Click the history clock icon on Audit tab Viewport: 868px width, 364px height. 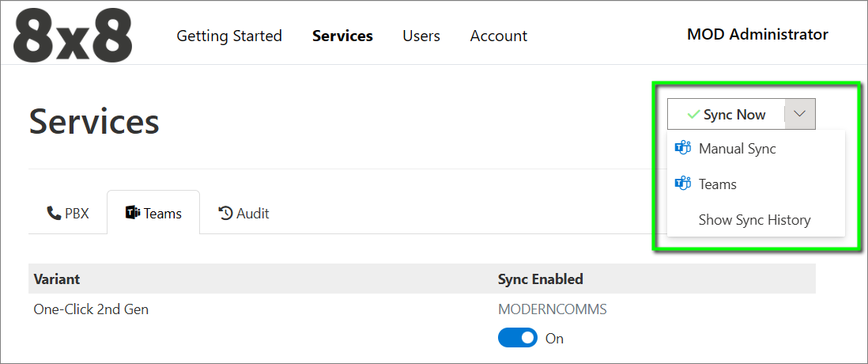[x=225, y=213]
